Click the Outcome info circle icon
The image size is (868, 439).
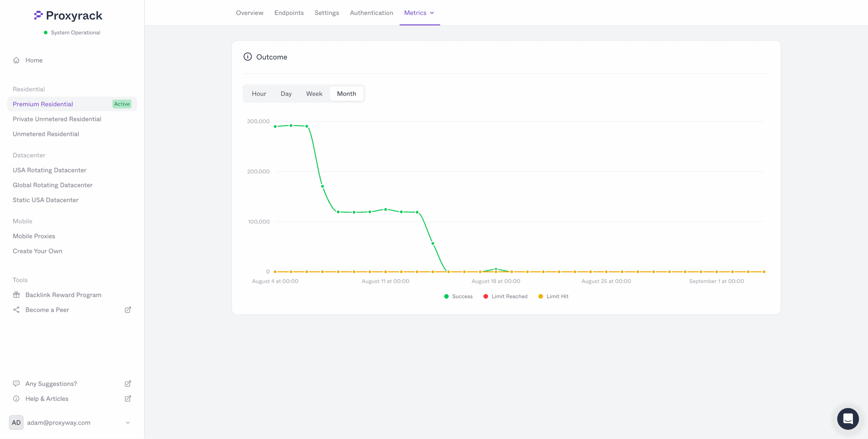click(x=248, y=57)
